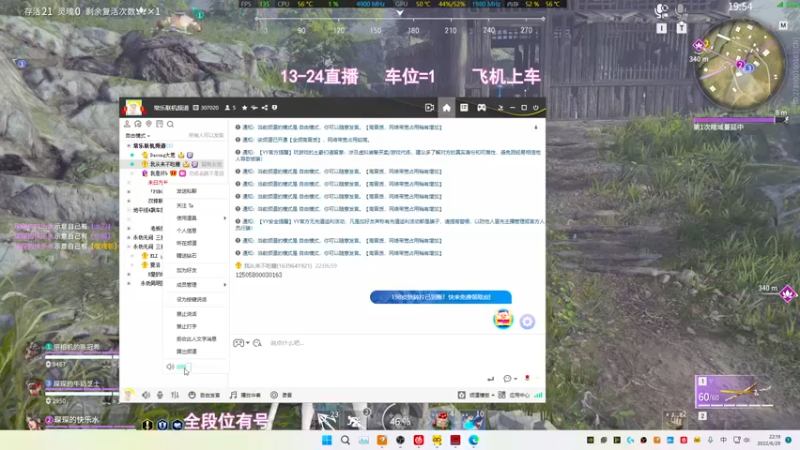Screen dimensions: 800x450
Task: Select the highlighted user row with crown
Action: pos(174,164)
